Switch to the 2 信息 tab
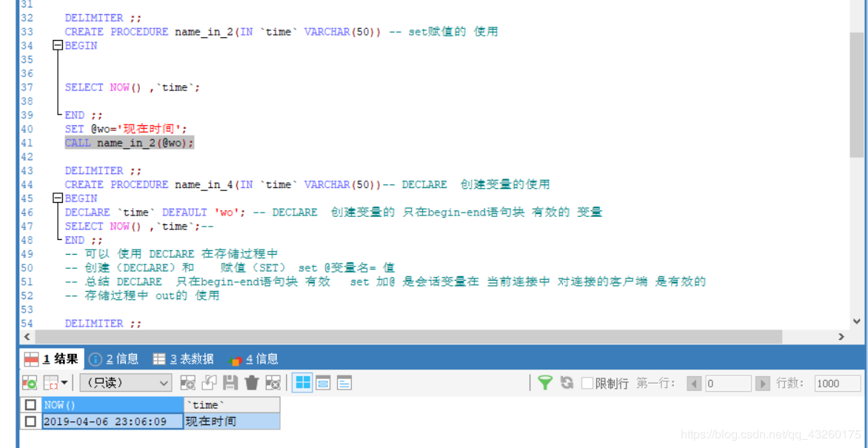 coord(114,359)
